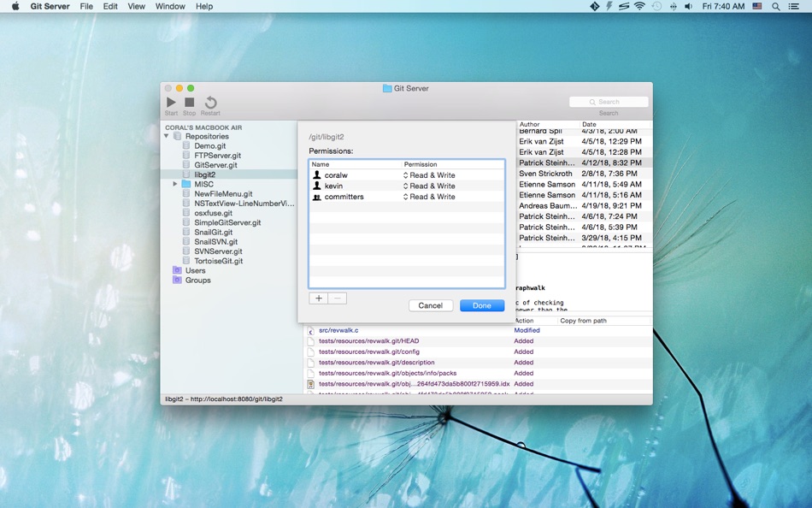Image resolution: width=812 pixels, height=508 pixels.
Task: Select the Users item in sidebar
Action: (x=195, y=270)
